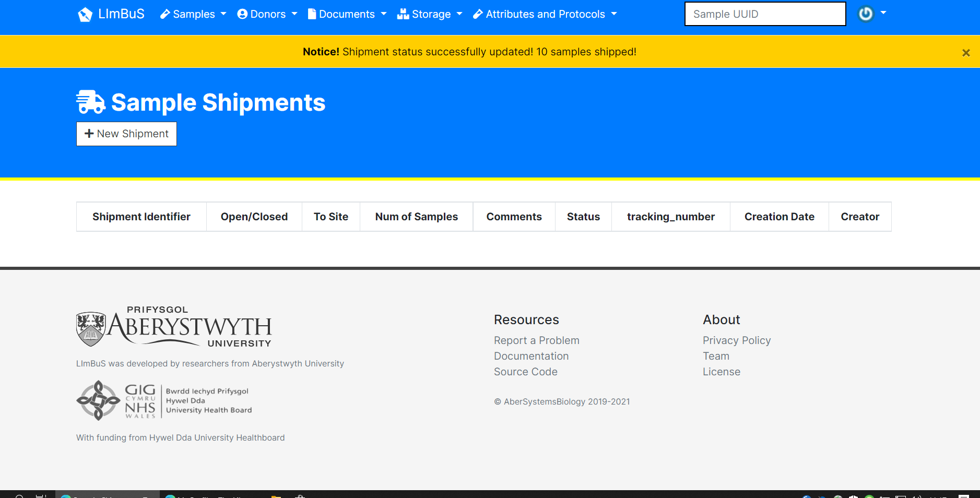This screenshot has height=498, width=980.
Task: View the Privacy Policy
Action: click(x=737, y=340)
